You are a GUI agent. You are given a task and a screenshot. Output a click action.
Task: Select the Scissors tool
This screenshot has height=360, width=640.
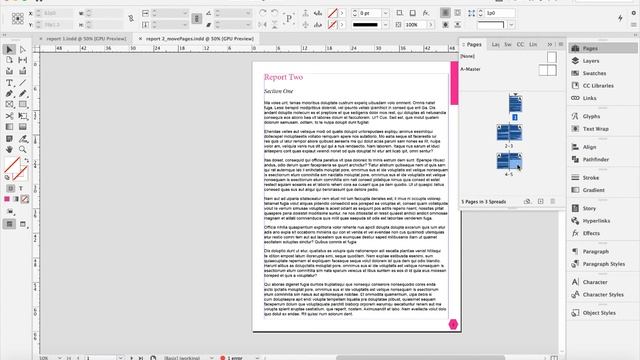[9, 116]
